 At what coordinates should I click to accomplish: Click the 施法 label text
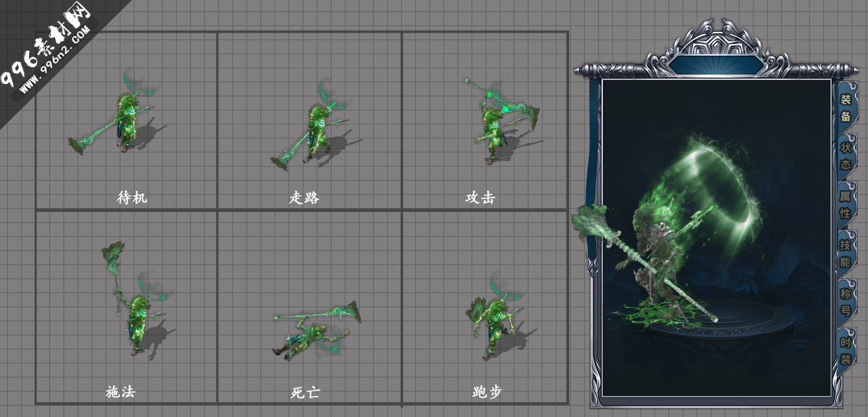pyautogui.click(x=121, y=391)
